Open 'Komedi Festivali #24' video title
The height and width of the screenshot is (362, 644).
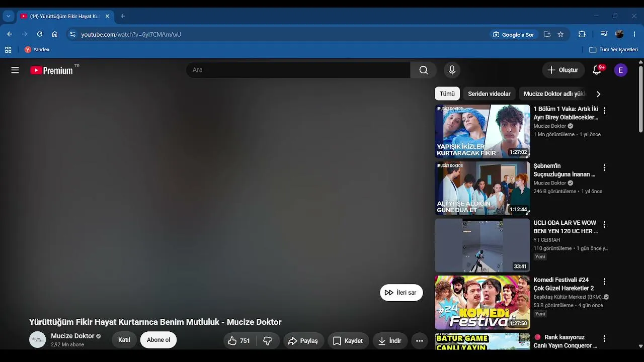click(564, 284)
